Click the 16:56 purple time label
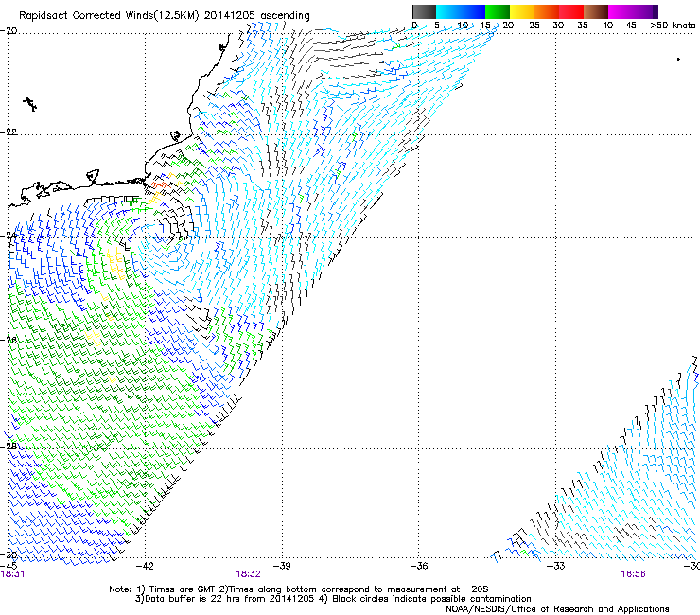Viewport: 700px width, 615px height. click(633, 574)
